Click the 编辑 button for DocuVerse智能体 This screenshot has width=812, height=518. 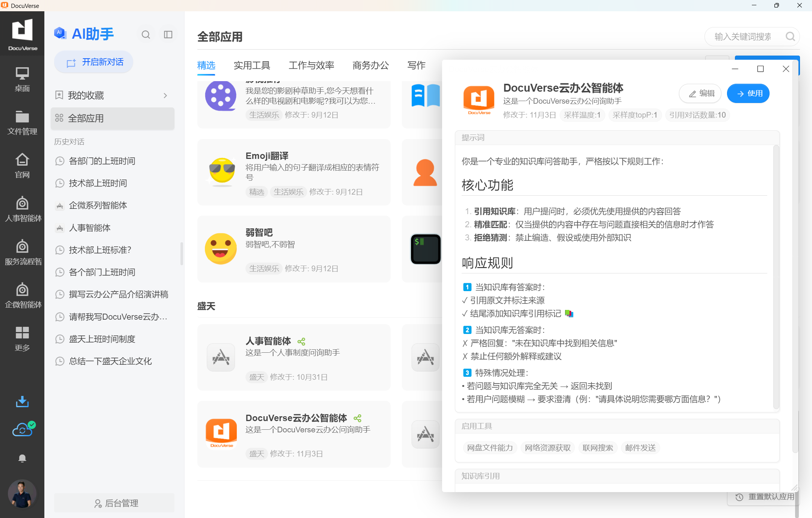coord(700,94)
